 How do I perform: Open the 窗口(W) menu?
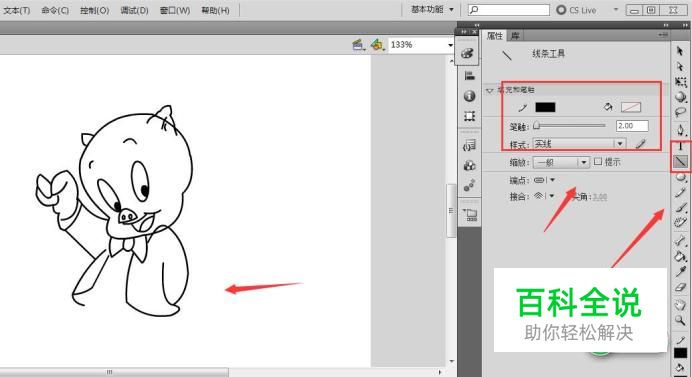tap(175, 10)
